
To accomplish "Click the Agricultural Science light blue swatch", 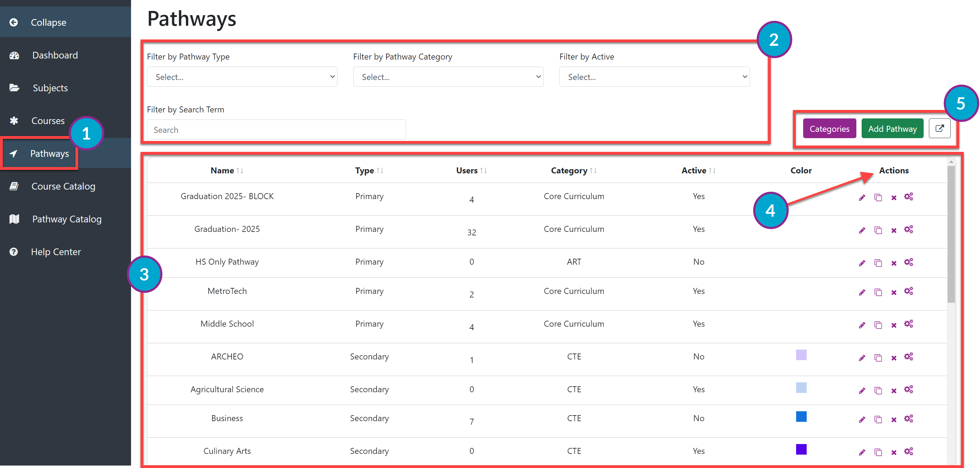I will pyautogui.click(x=801, y=388).
